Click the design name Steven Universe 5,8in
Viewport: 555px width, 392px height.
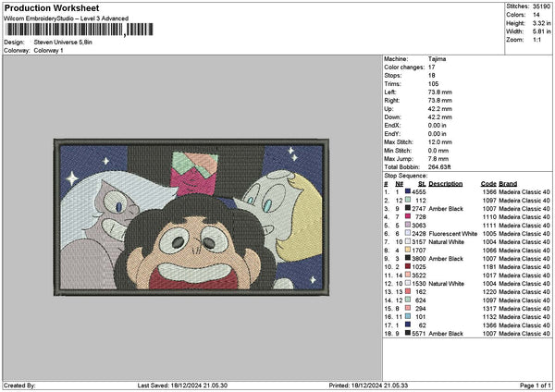(x=63, y=43)
